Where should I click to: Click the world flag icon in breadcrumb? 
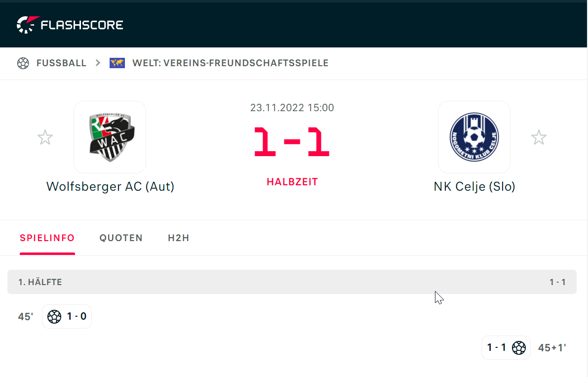[x=117, y=63]
